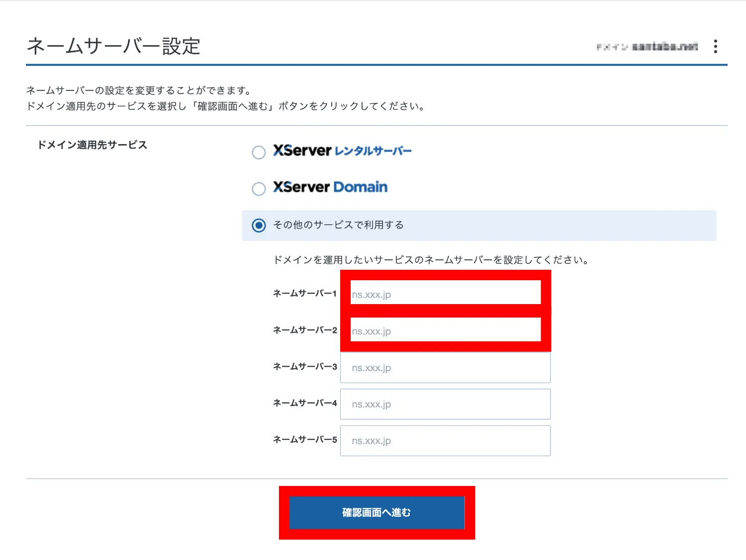Click the blurred domain name beside ドメイン
This screenshot has height=560, width=746.
(x=664, y=46)
